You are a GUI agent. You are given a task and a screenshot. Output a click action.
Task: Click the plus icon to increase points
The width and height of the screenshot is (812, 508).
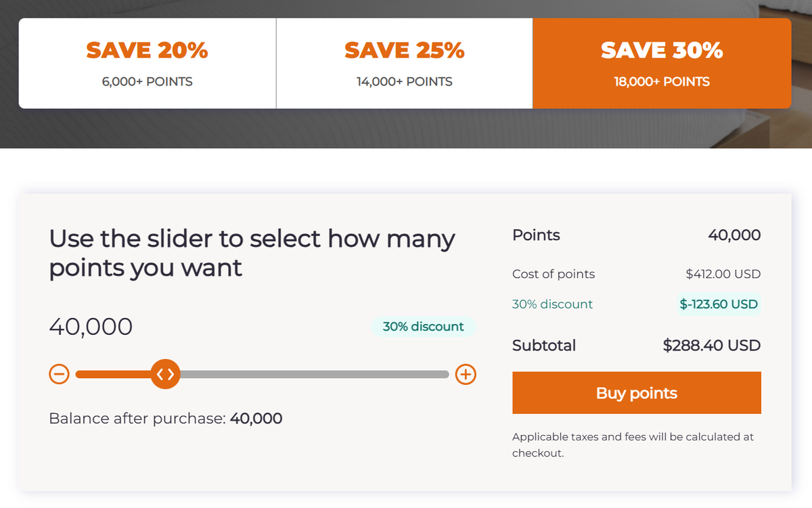[466, 374]
